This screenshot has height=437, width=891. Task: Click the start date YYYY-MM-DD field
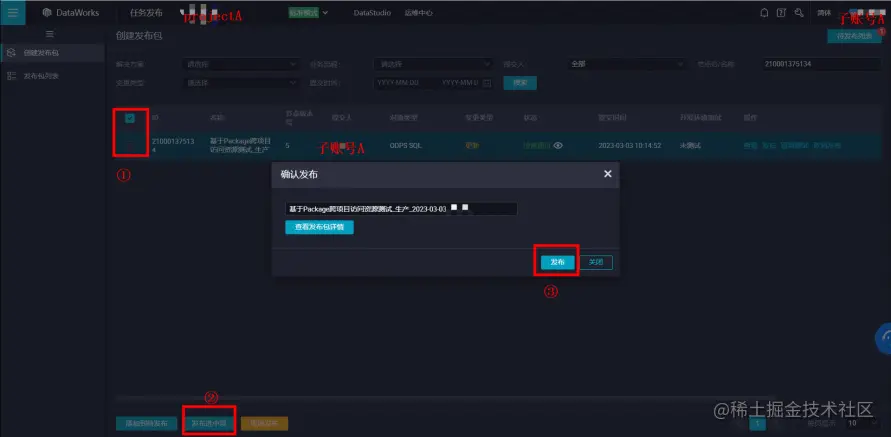pyautogui.click(x=398, y=83)
